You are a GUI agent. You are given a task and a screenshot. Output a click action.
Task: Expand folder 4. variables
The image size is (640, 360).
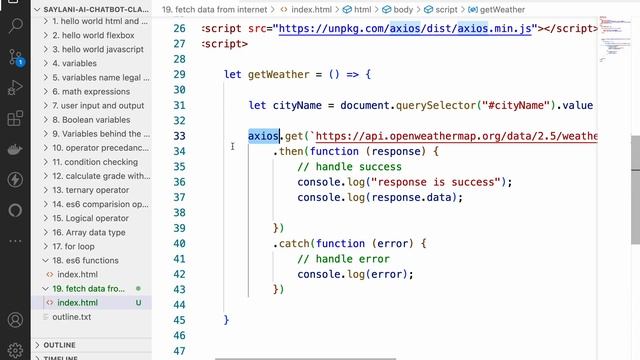[x=45, y=63]
